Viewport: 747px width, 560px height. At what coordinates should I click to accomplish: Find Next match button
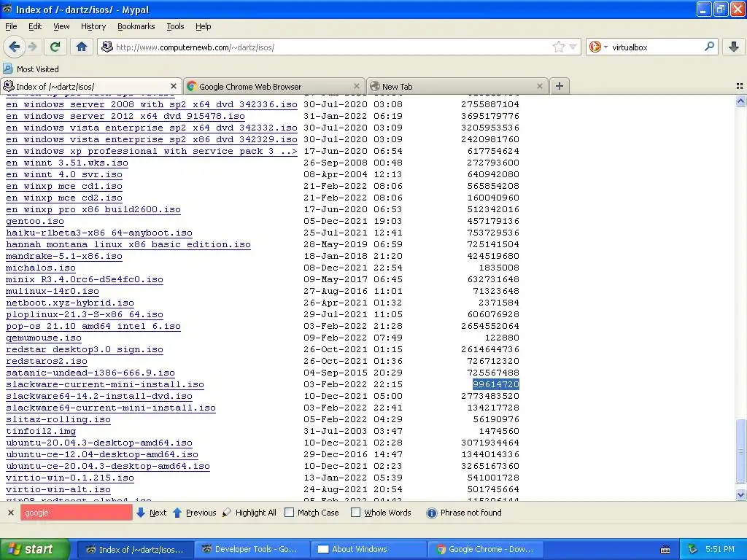(152, 513)
